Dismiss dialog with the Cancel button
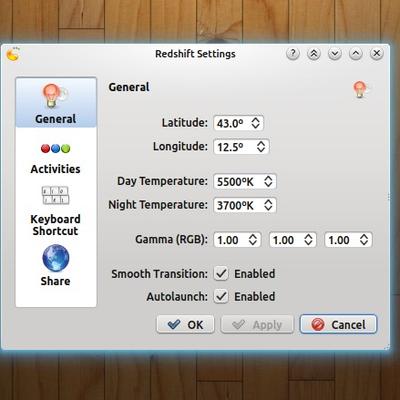The image size is (400, 400). [x=338, y=324]
